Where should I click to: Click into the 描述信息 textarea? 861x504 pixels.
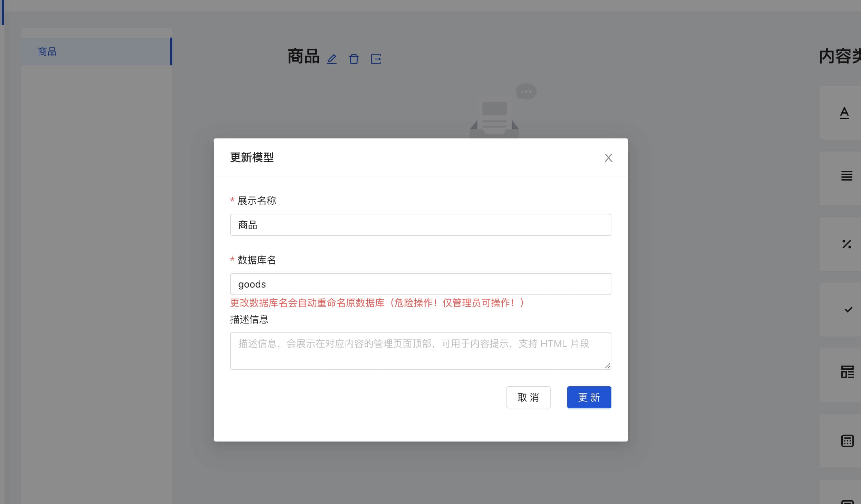[420, 351]
